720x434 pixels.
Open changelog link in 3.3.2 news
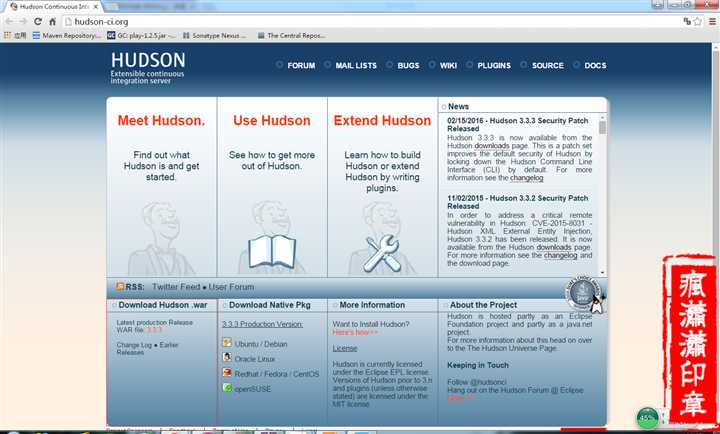[x=560, y=255]
